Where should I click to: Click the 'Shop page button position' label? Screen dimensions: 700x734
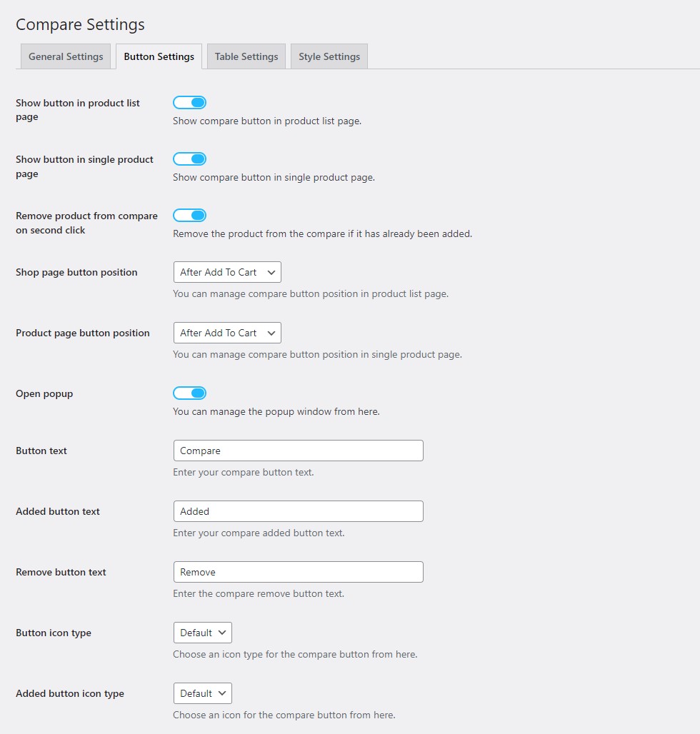[x=77, y=273]
